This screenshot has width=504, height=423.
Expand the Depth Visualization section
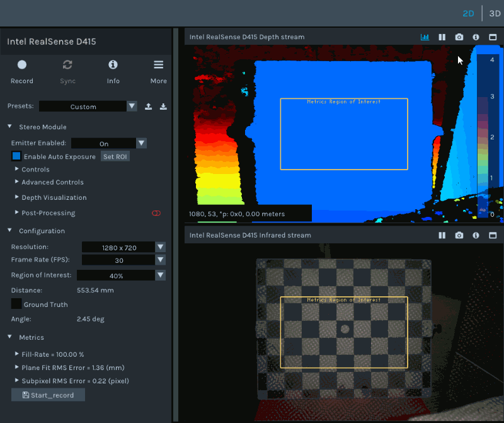coord(17,197)
